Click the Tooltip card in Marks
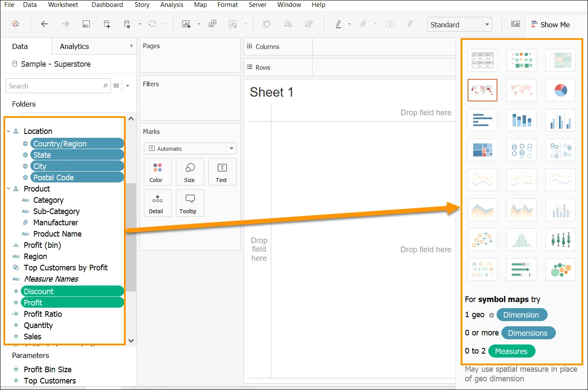 (190, 203)
